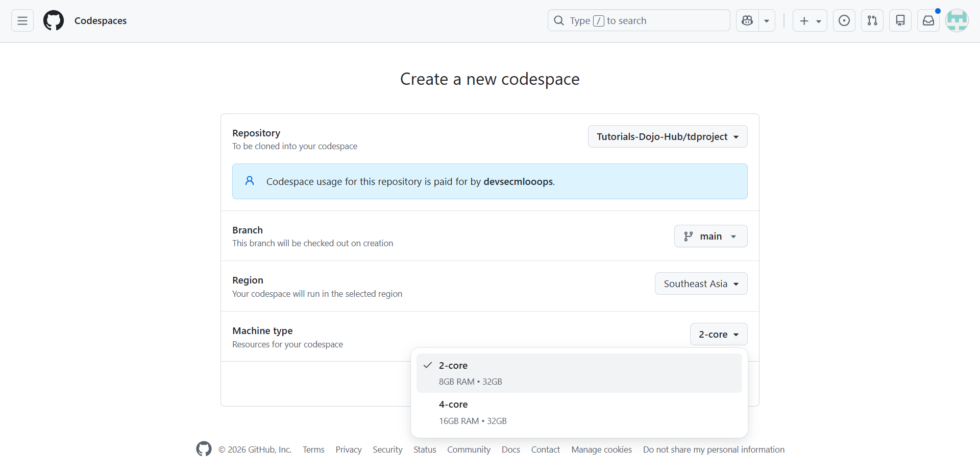View pull requests via the icon
980x472 pixels.
click(872, 20)
